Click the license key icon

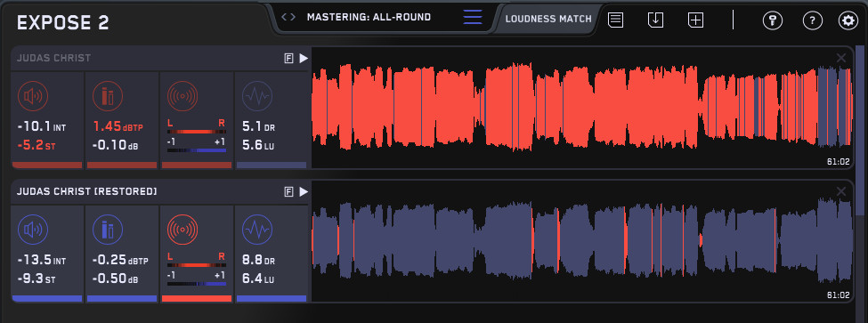click(x=772, y=21)
